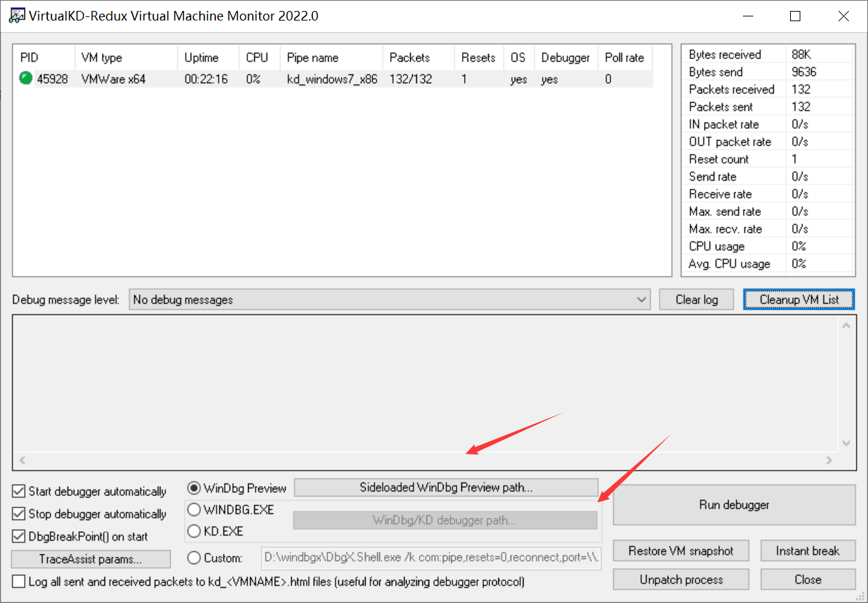Screen dimensions: 868x603
Task: Click the Packets column header
Action: click(418, 57)
